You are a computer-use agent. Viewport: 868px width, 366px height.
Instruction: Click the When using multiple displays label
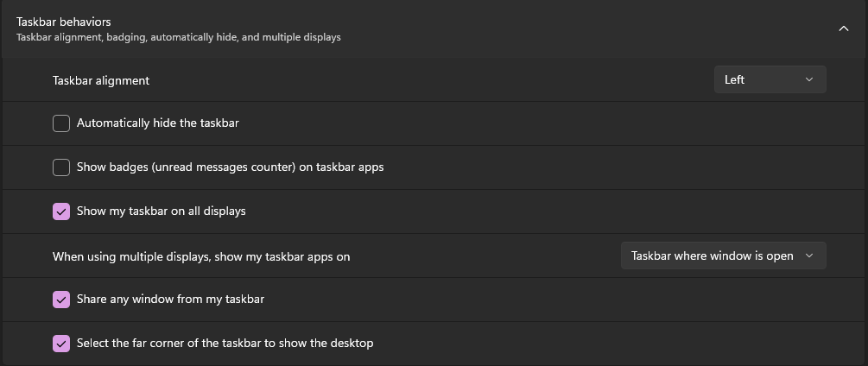[x=201, y=257]
